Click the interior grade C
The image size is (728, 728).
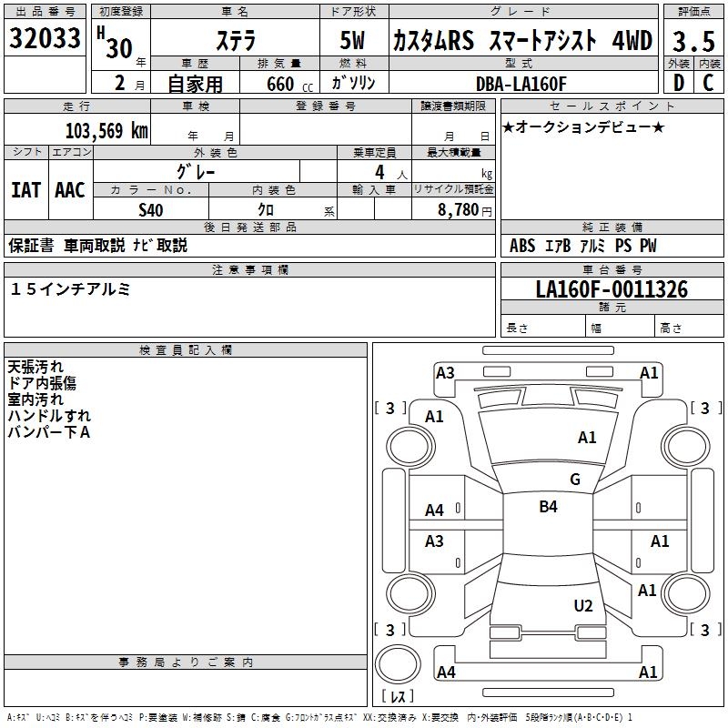(708, 83)
